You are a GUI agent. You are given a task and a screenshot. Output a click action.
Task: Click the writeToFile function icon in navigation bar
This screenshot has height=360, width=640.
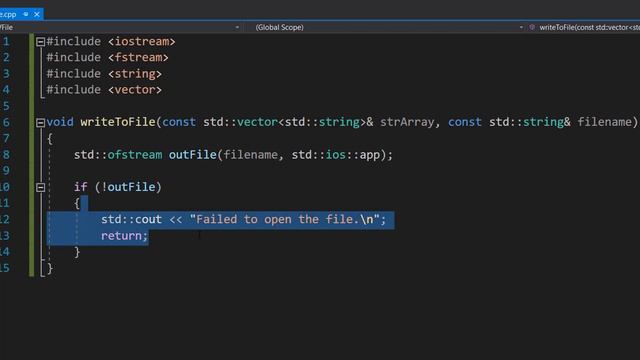[x=532, y=27]
